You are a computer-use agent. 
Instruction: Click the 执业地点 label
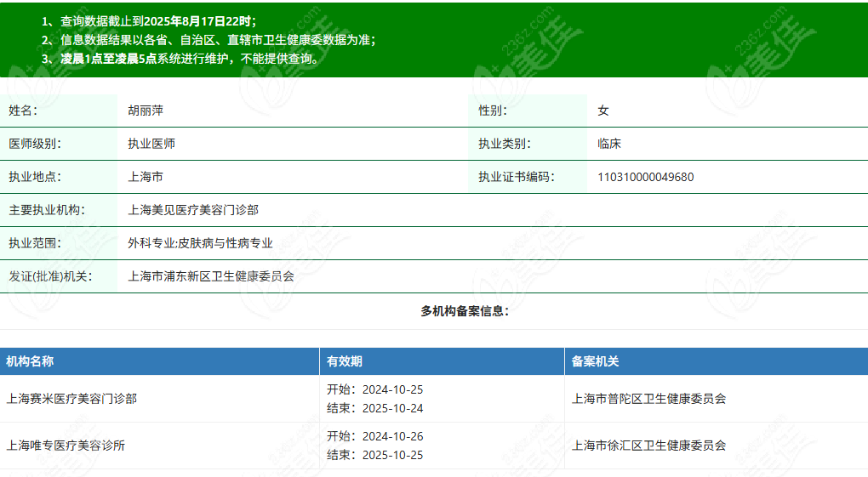point(35,177)
